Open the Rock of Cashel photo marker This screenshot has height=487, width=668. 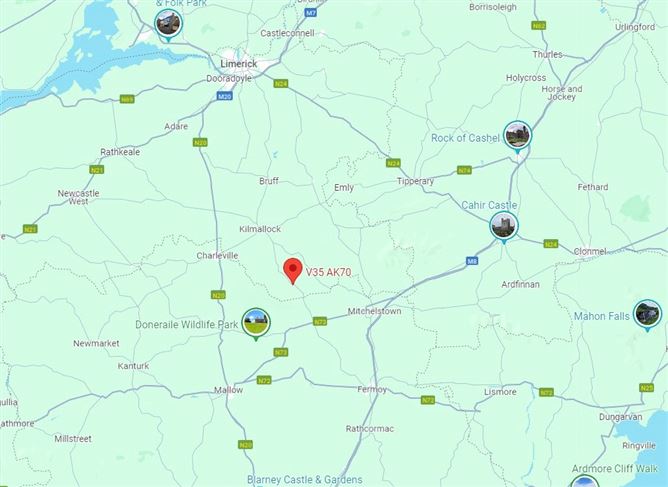[x=517, y=135]
